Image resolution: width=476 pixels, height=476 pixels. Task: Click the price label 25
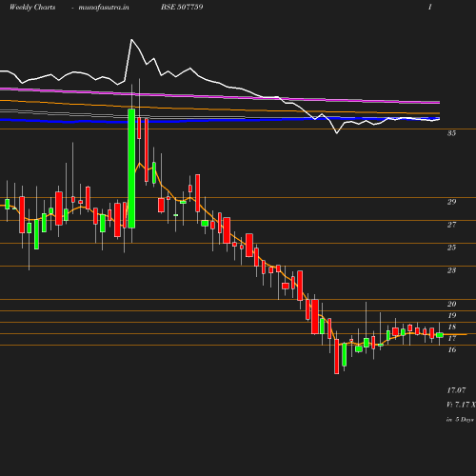[x=451, y=248]
